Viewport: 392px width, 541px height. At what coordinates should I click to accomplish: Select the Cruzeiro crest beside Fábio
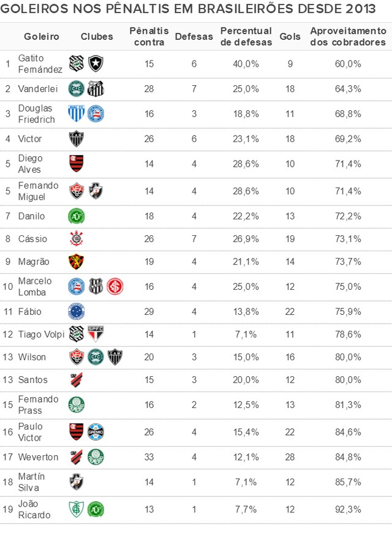(x=76, y=311)
